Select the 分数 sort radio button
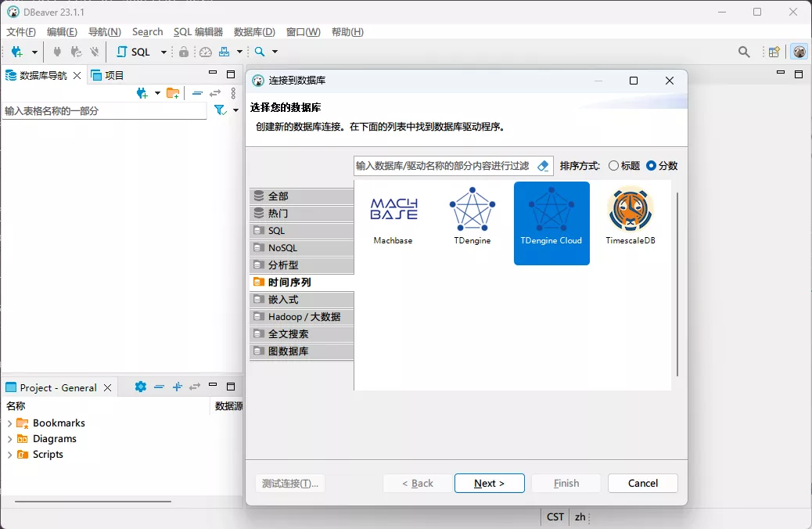Image resolution: width=812 pixels, height=529 pixels. (651, 166)
